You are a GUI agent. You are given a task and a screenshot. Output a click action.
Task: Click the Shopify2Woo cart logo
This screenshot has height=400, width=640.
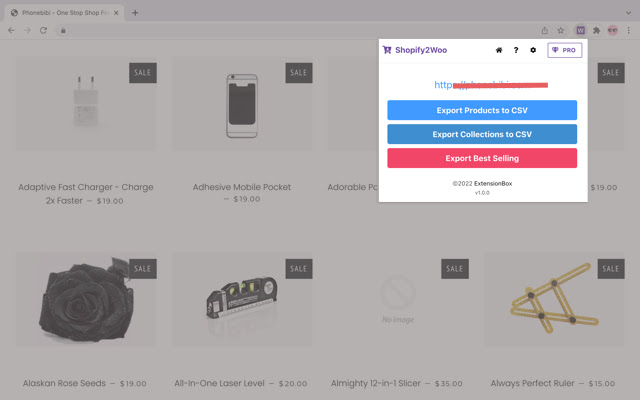387,50
